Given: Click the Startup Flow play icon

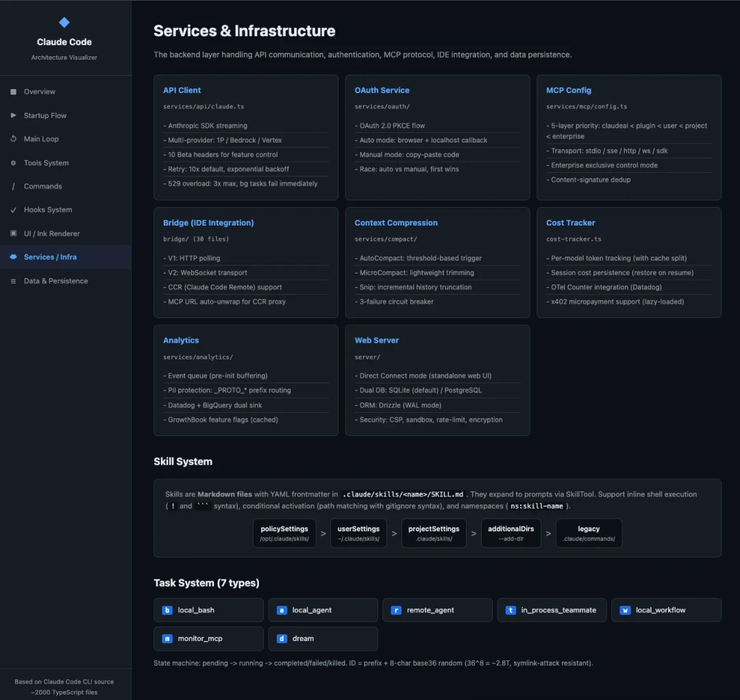Looking at the screenshot, I should pos(13,115).
